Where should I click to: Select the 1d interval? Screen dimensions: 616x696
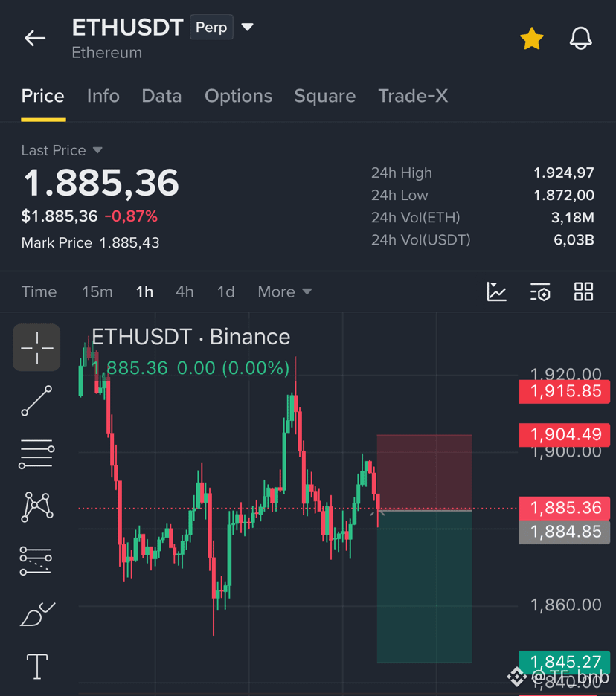click(x=225, y=292)
